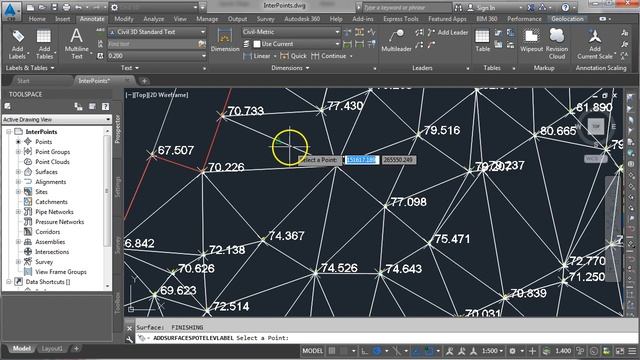Select Surfaces in the Prospector tree
This screenshot has height=360, width=640.
[x=46, y=172]
